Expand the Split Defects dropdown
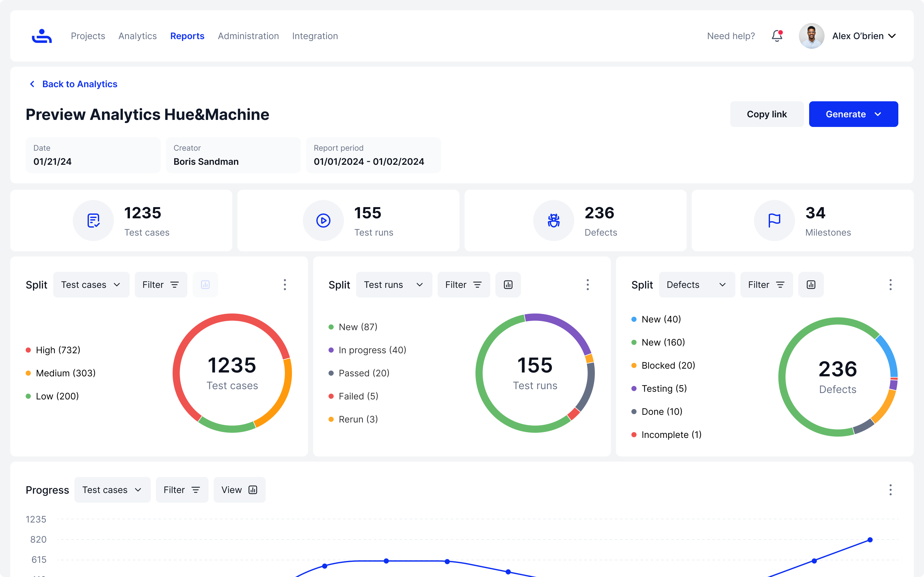Image resolution: width=924 pixels, height=577 pixels. click(x=697, y=285)
